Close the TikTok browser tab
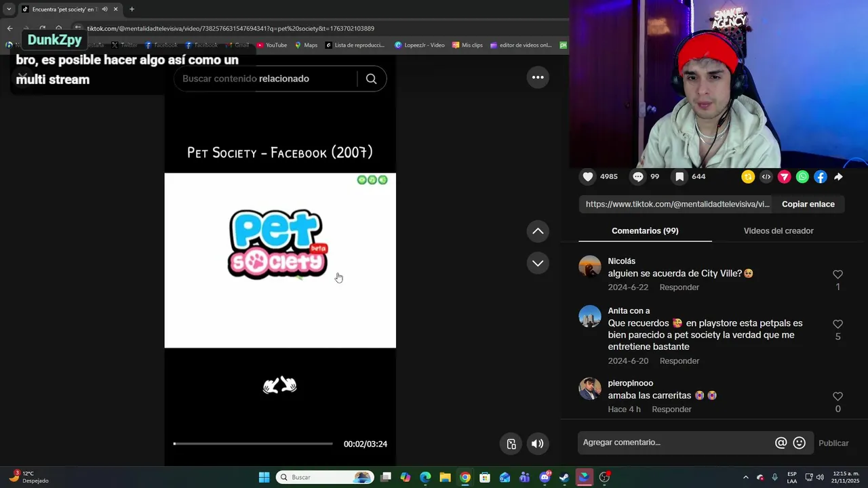This screenshot has width=868, height=488. [x=115, y=9]
